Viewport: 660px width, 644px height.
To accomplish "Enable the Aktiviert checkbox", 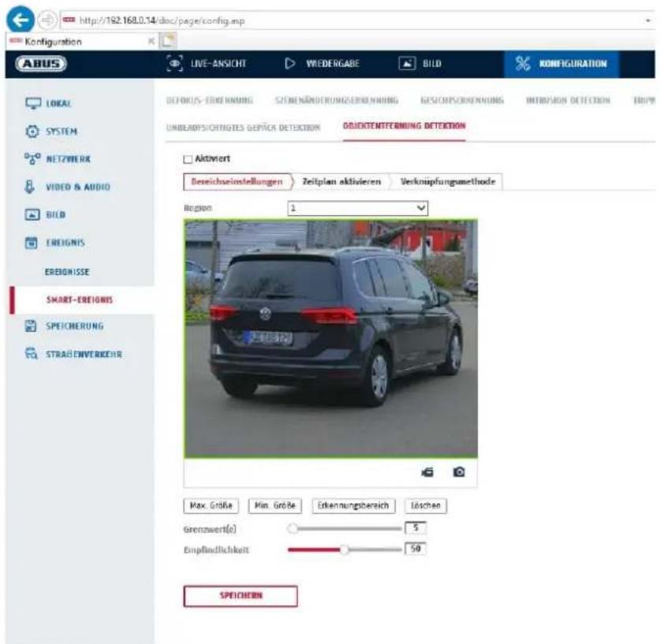I will coord(188,159).
